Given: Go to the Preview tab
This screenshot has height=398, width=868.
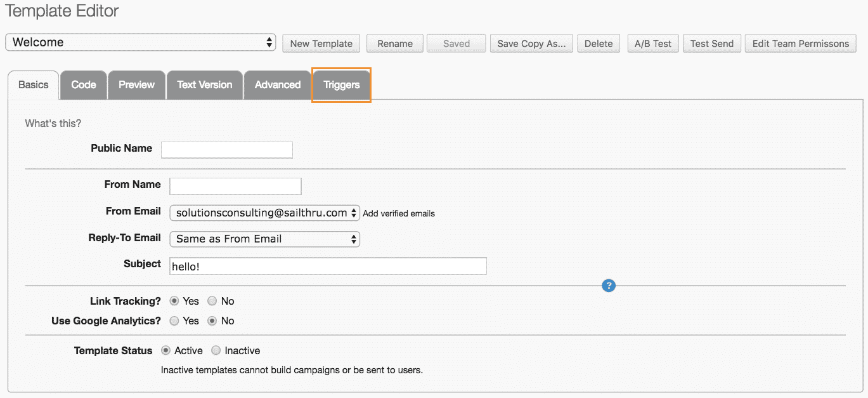Looking at the screenshot, I should (136, 84).
